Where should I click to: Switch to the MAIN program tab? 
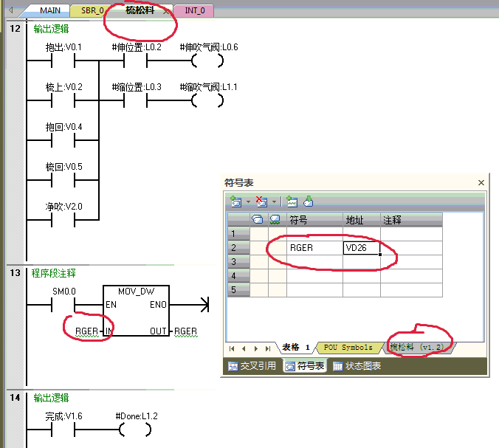[49, 10]
